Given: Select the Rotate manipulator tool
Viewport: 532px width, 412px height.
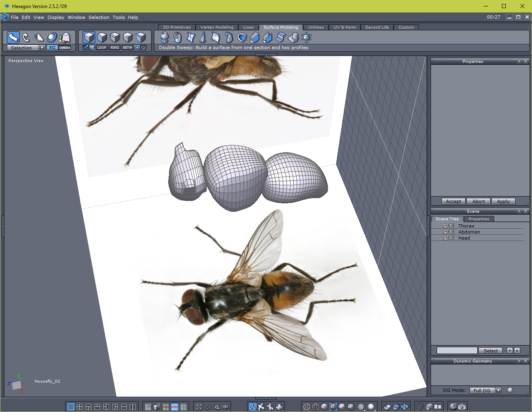Looking at the screenshot, I should coord(26,37).
